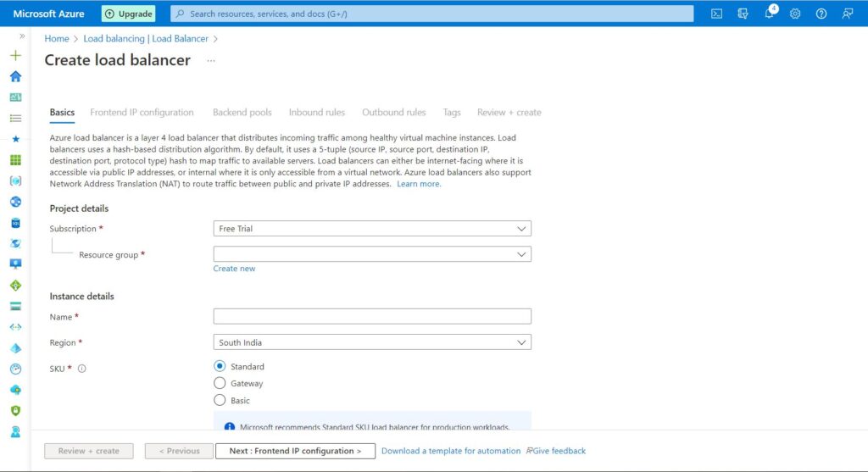Open the Directories and subscriptions filter icon
868x472 pixels.
pyautogui.click(x=743, y=14)
